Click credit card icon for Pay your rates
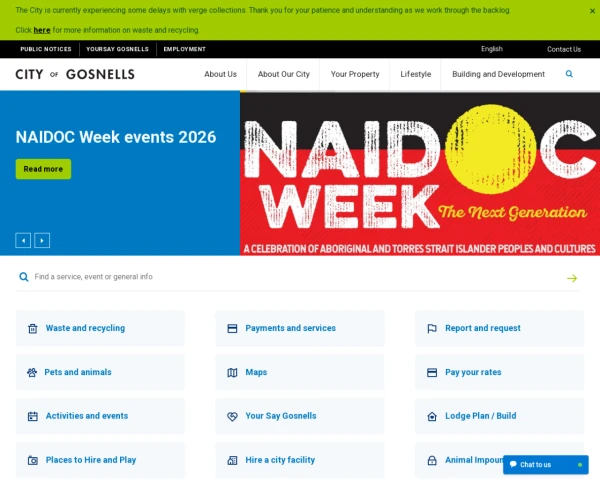This screenshot has height=480, width=600. coord(432,372)
